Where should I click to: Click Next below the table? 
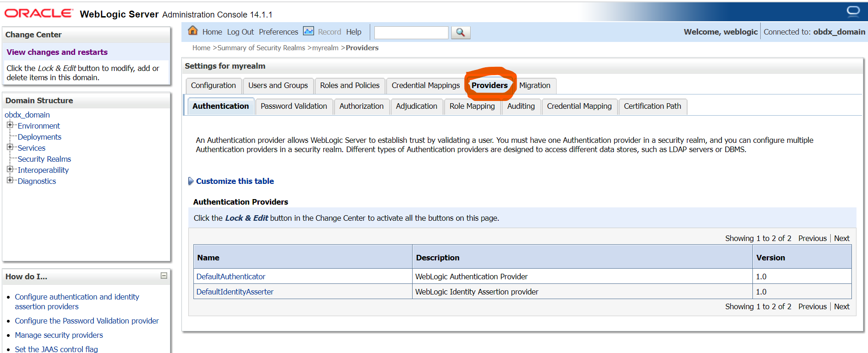(842, 306)
